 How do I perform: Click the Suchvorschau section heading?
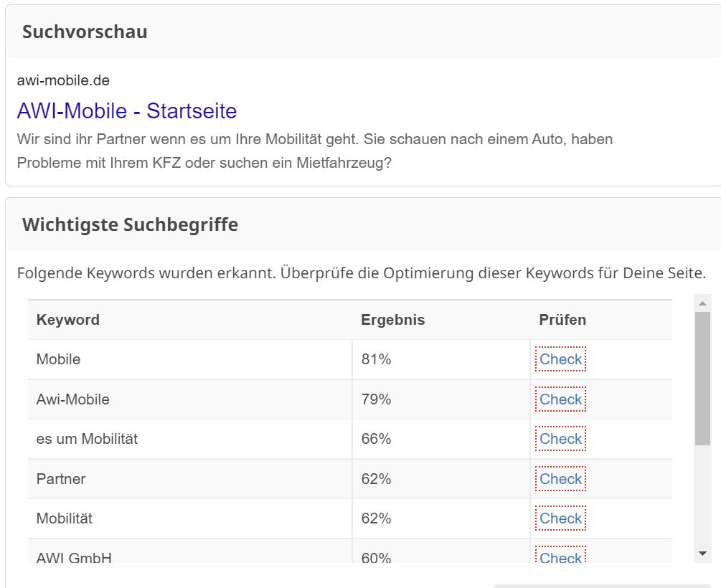click(85, 32)
